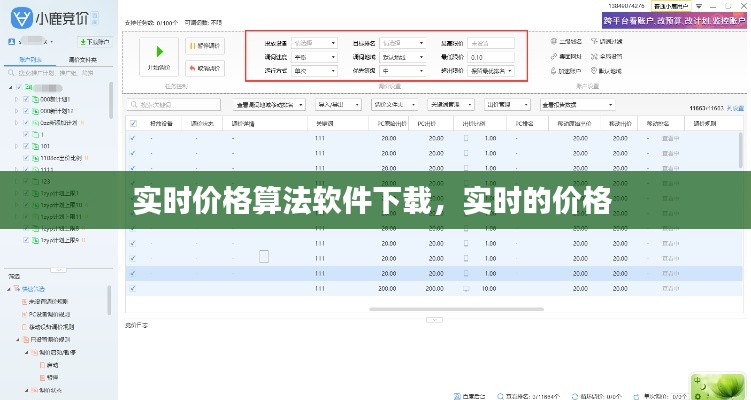Click the red undo-arrow restore bid button
Image resolution: width=751 pixels, height=400 pixels.
(203, 68)
